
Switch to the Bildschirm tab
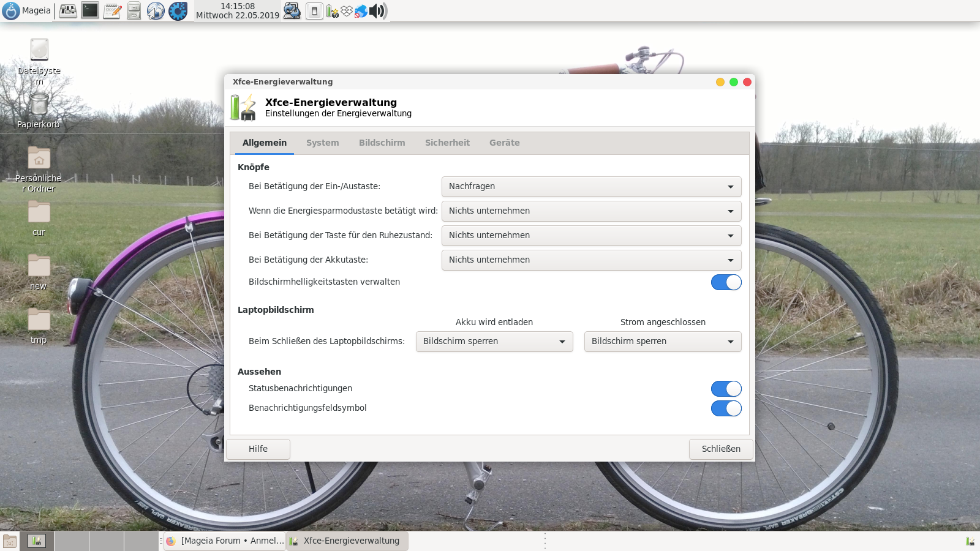[382, 143]
